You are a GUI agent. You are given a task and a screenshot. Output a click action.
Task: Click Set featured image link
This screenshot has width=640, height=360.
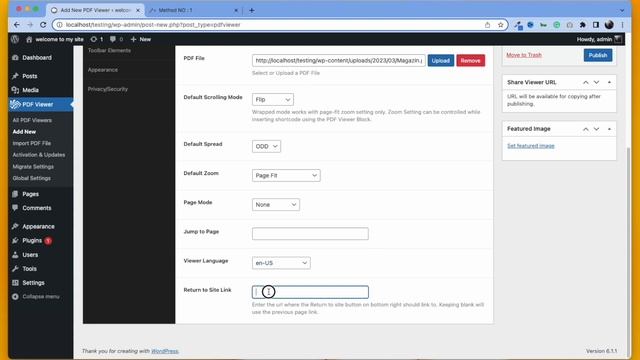tap(531, 146)
